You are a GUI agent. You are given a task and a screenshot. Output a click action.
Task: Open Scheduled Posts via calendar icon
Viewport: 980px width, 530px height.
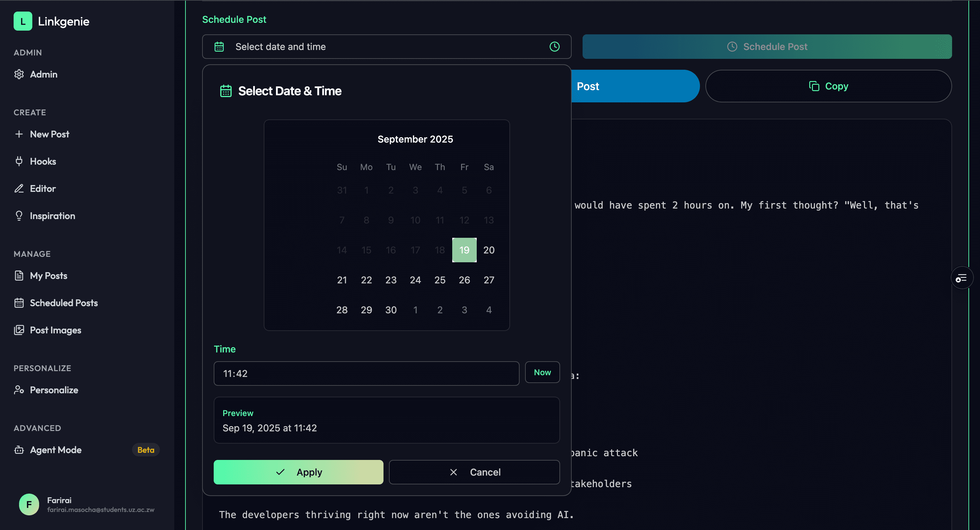[19, 303]
